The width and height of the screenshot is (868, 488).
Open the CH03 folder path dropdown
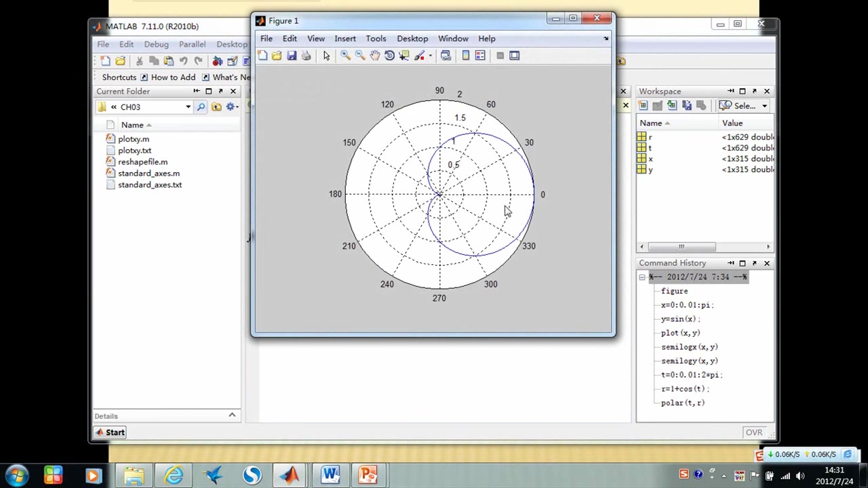point(188,107)
